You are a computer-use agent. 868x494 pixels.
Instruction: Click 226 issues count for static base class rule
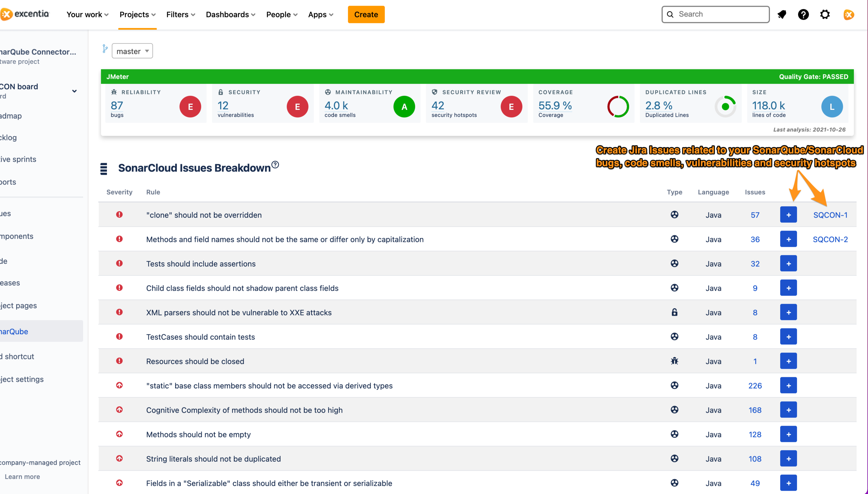[x=755, y=386]
